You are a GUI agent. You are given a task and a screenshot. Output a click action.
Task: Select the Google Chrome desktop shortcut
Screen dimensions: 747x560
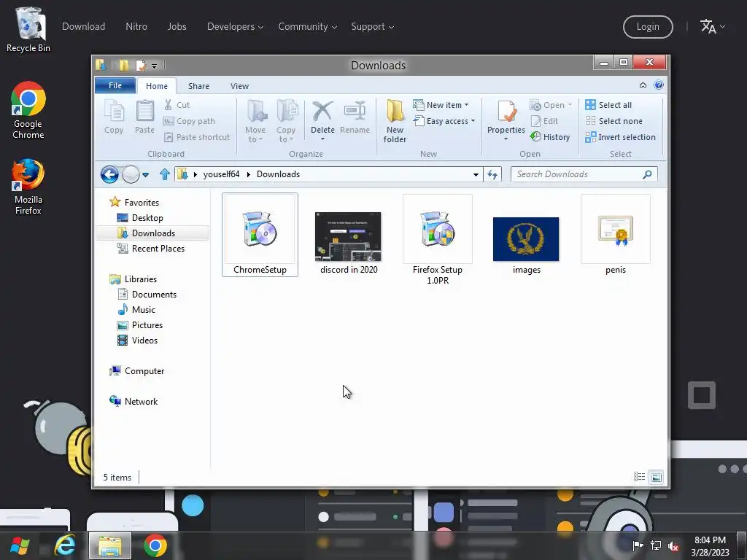click(x=28, y=111)
